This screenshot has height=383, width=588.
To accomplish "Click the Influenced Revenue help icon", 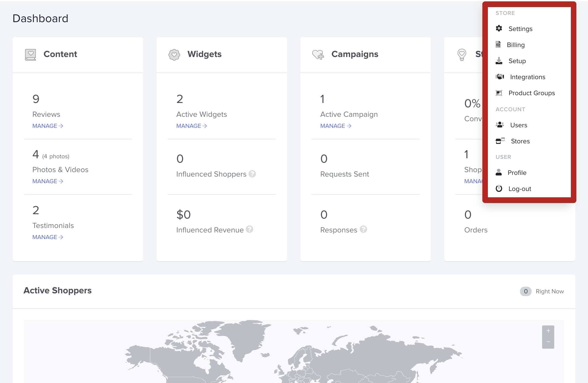I will [x=249, y=229].
